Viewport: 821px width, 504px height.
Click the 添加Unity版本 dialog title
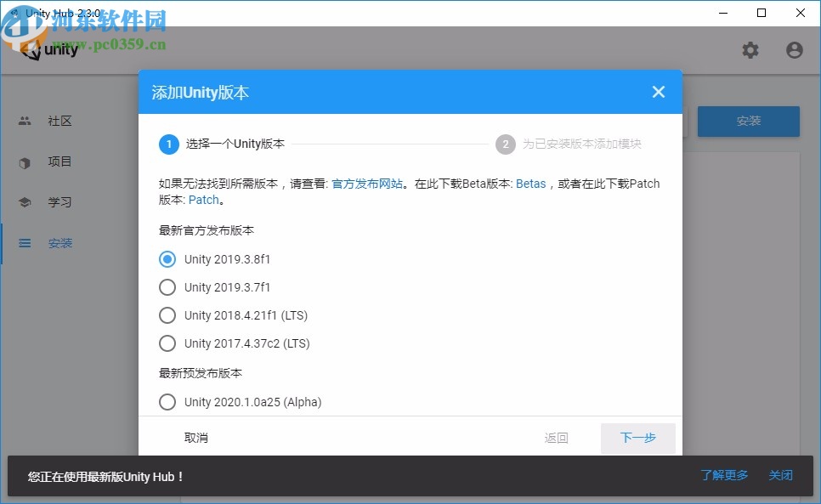(200, 93)
